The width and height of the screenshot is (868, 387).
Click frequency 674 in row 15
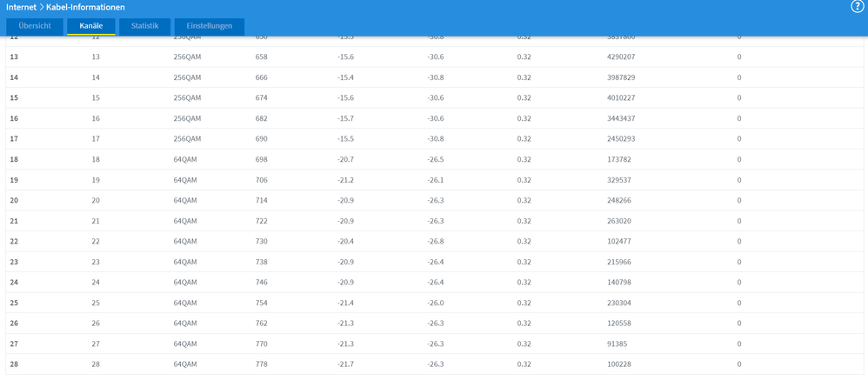[261, 98]
